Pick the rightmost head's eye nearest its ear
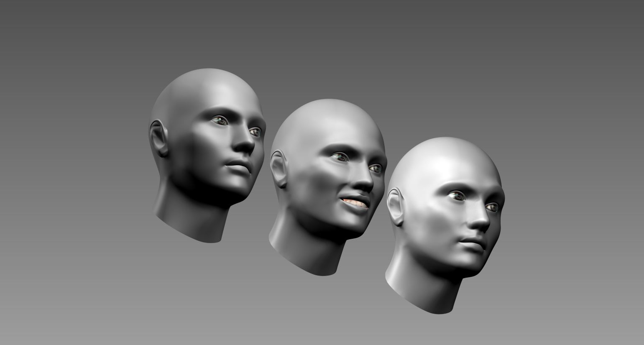The width and height of the screenshot is (644, 345). pyautogui.click(x=457, y=195)
